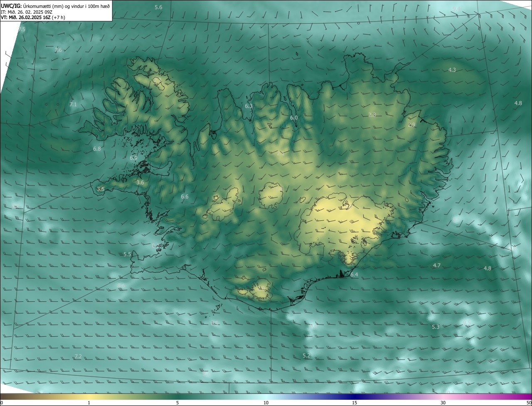Click the color scale tick labeled 5
Image resolution: width=532 pixels, height=406 pixels.
[x=177, y=403]
